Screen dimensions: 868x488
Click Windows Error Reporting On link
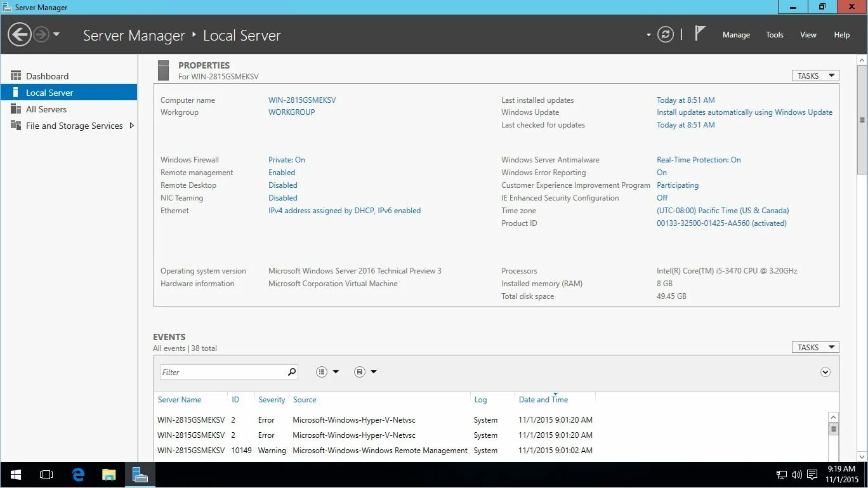tap(662, 172)
